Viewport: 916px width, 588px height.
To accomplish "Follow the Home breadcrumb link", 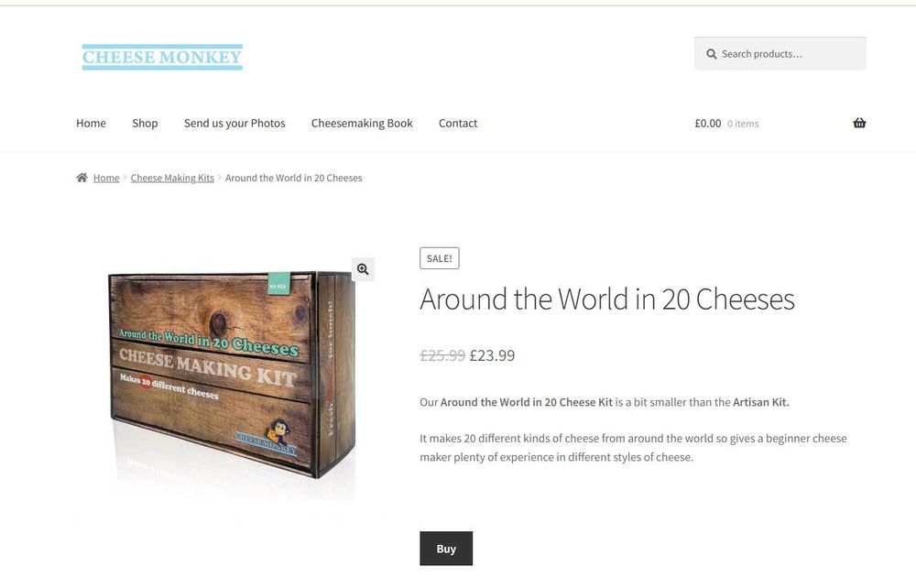I will [x=106, y=178].
